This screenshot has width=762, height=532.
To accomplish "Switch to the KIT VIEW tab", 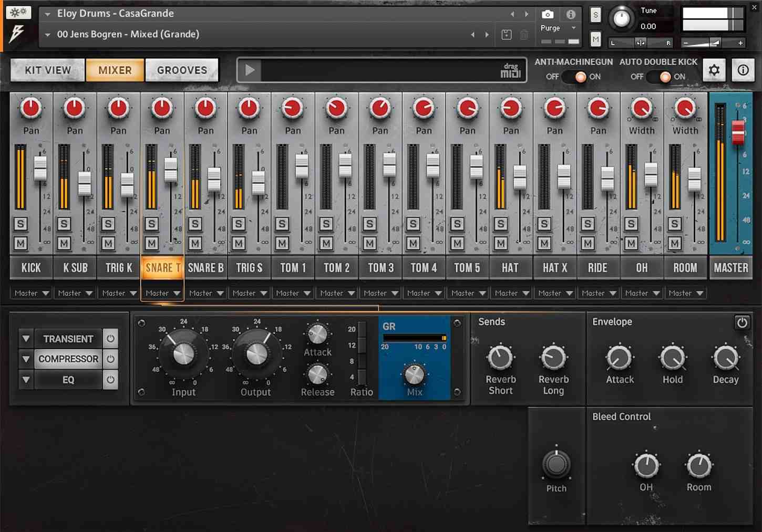I will pyautogui.click(x=47, y=69).
